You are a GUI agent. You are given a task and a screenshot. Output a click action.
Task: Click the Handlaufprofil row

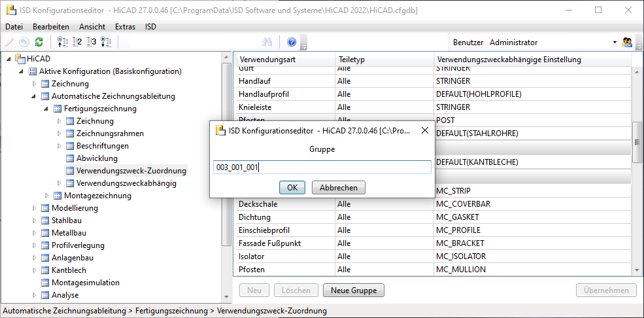point(433,94)
